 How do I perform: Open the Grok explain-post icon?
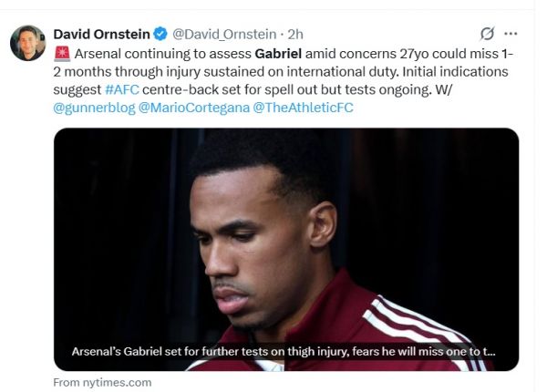tap(487, 34)
